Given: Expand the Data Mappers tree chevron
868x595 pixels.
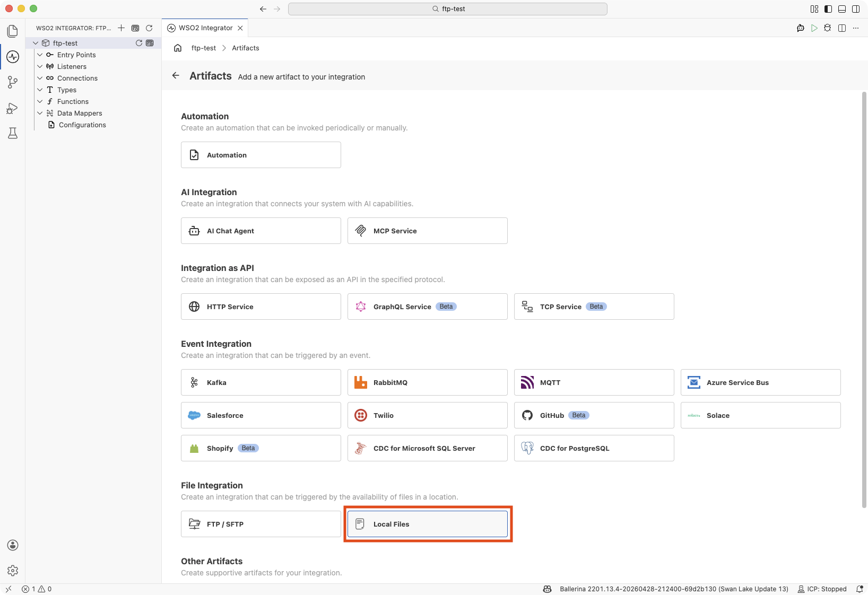Looking at the screenshot, I should (40, 113).
